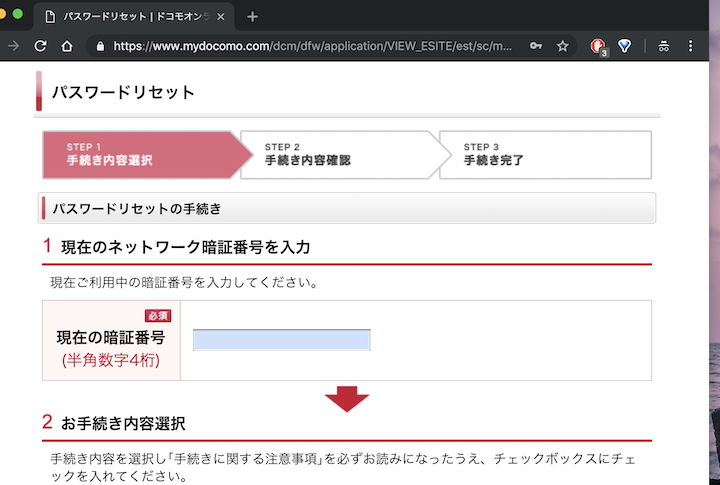
Task: Click the incognito indicator icon
Action: [x=663, y=46]
